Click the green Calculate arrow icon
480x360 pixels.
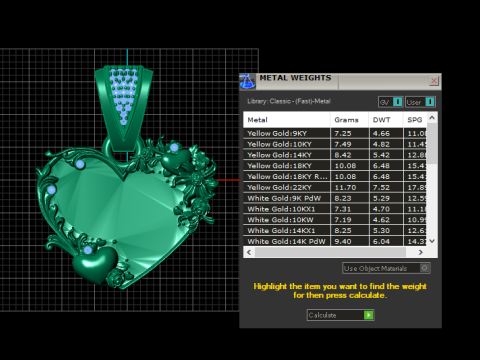click(368, 315)
